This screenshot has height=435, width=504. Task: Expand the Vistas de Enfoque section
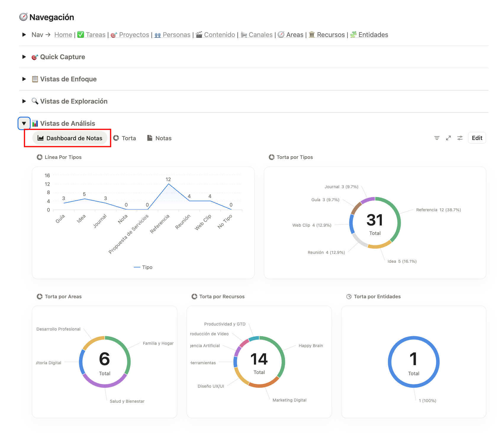(24, 79)
